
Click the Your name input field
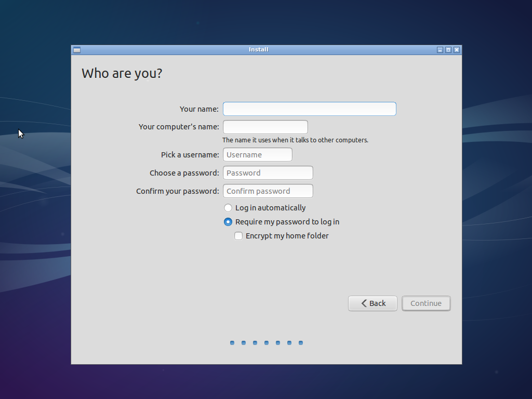click(x=310, y=109)
